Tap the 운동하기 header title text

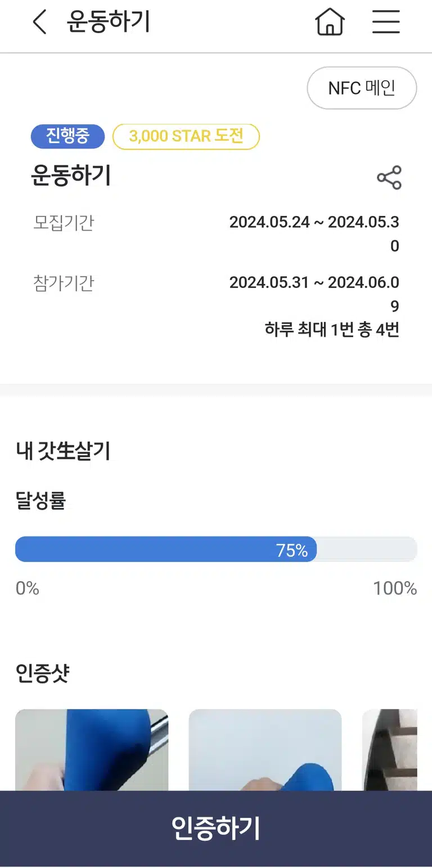click(x=109, y=23)
